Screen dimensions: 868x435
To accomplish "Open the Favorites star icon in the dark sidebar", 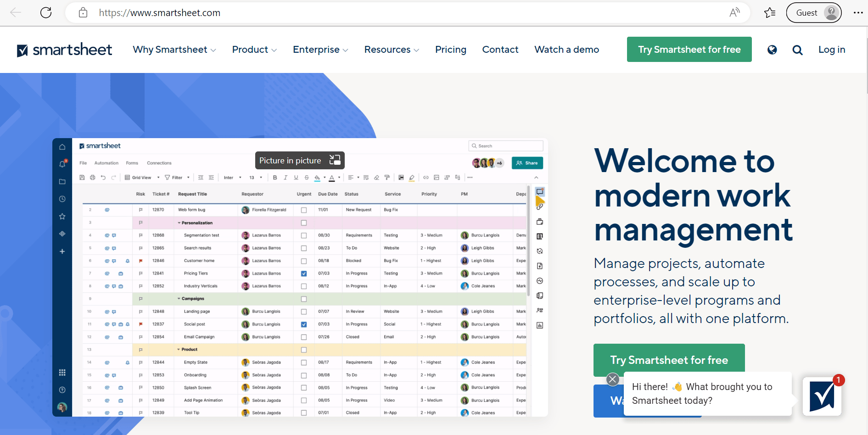I will click(x=62, y=217).
